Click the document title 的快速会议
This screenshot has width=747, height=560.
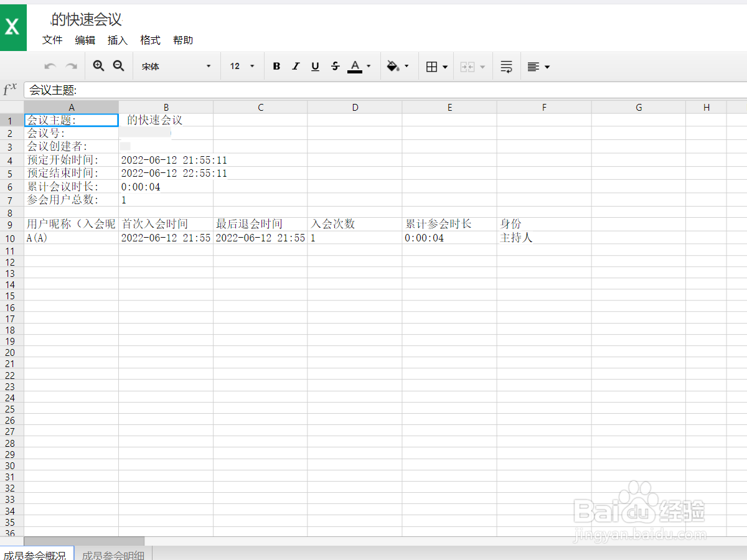pyautogui.click(x=87, y=19)
